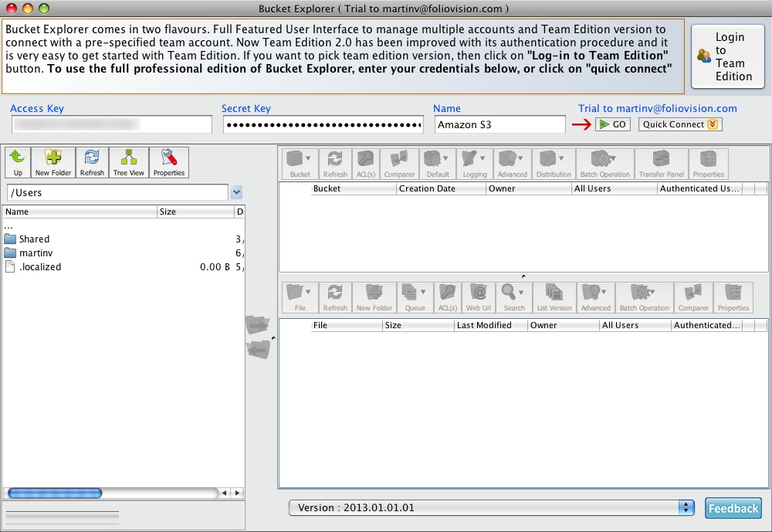This screenshot has height=532, width=772.
Task: Create New Folder in bucket
Action: (374, 297)
